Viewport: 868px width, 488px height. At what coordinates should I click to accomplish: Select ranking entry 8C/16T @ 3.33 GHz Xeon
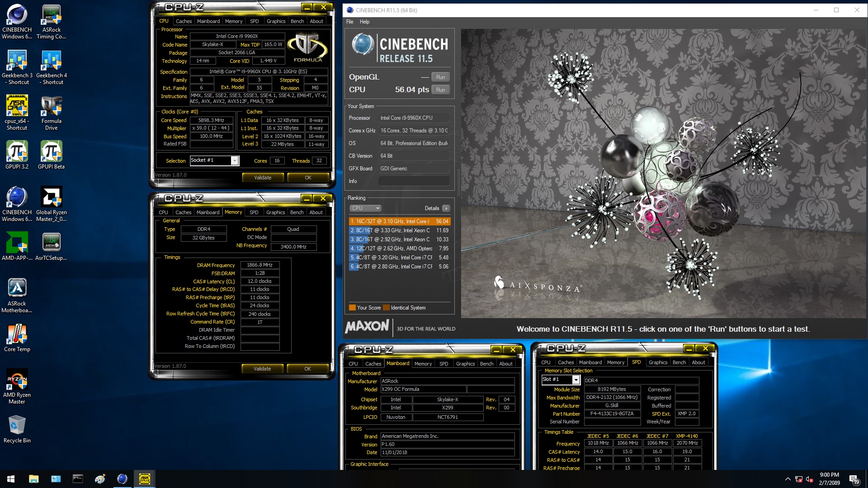[x=400, y=230]
